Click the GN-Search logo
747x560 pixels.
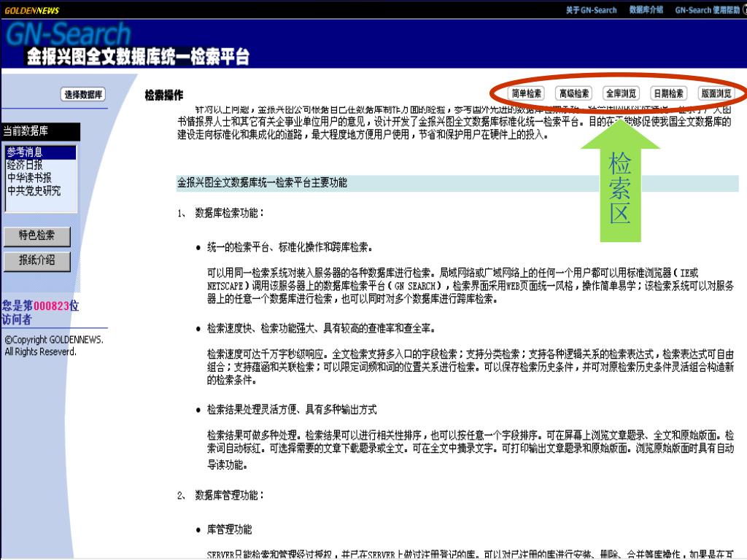(x=68, y=34)
